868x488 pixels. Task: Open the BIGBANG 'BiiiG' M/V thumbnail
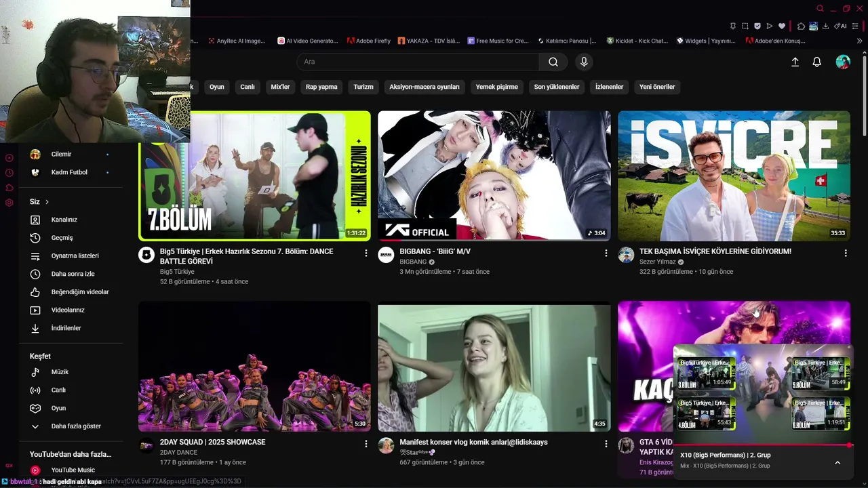[x=494, y=176]
